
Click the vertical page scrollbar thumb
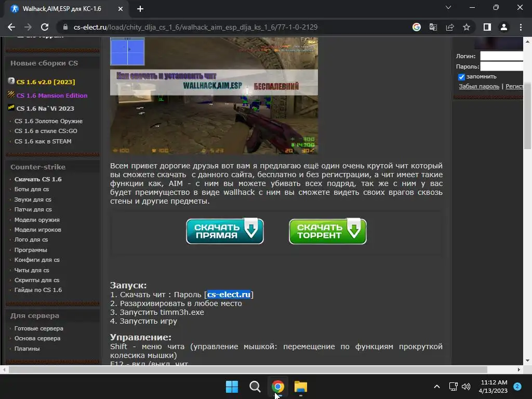click(x=527, y=115)
